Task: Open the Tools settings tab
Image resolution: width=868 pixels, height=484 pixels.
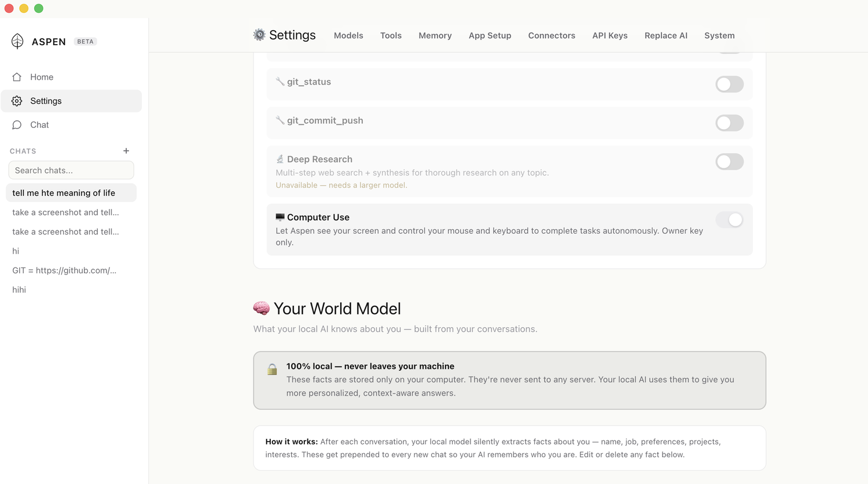Action: [391, 35]
